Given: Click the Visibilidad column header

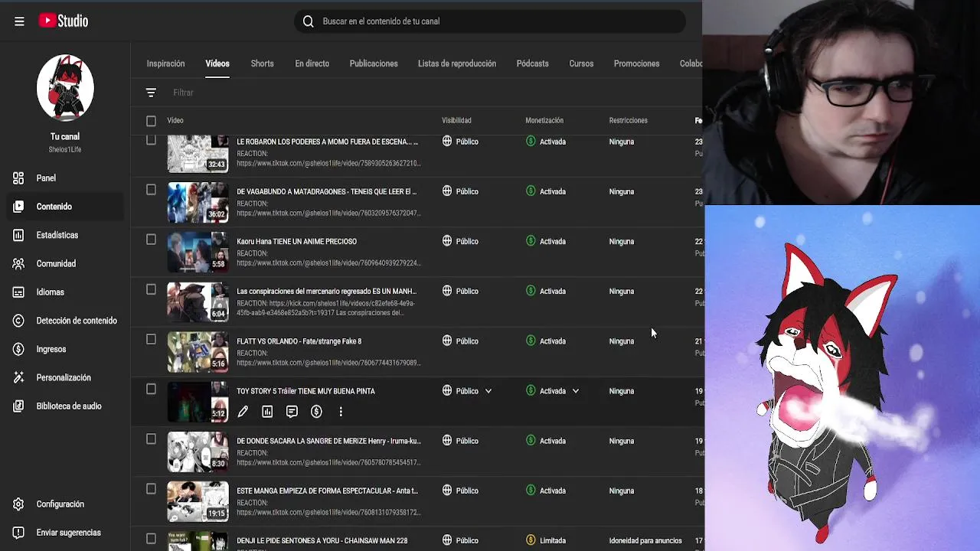Looking at the screenshot, I should tap(456, 121).
